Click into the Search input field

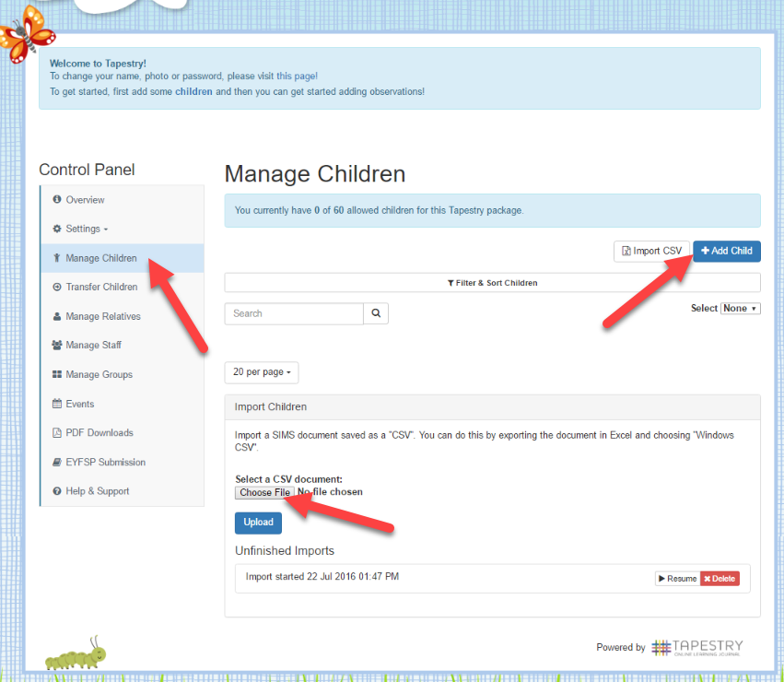click(294, 313)
